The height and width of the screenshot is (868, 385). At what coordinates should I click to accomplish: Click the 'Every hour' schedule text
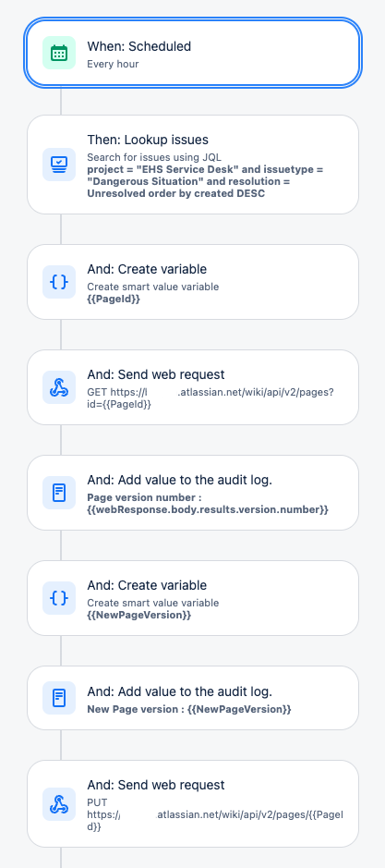click(113, 64)
